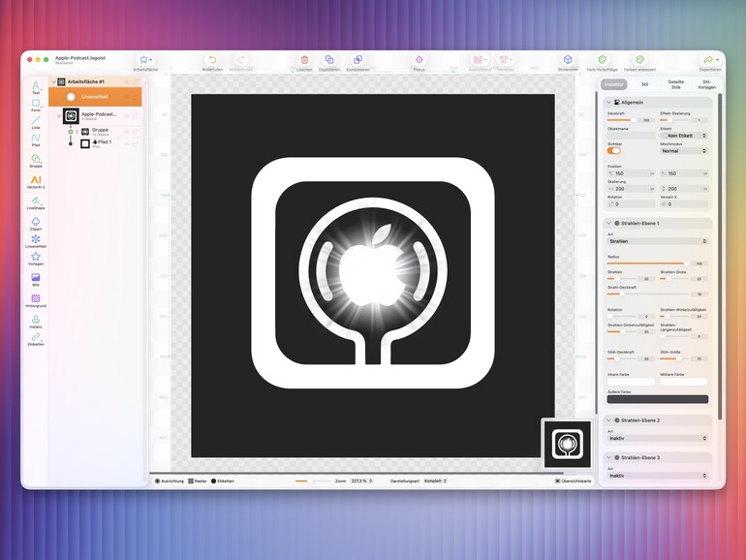The width and height of the screenshot is (746, 560).
Task: Toggle the Raster option in status bar
Action: click(x=198, y=481)
